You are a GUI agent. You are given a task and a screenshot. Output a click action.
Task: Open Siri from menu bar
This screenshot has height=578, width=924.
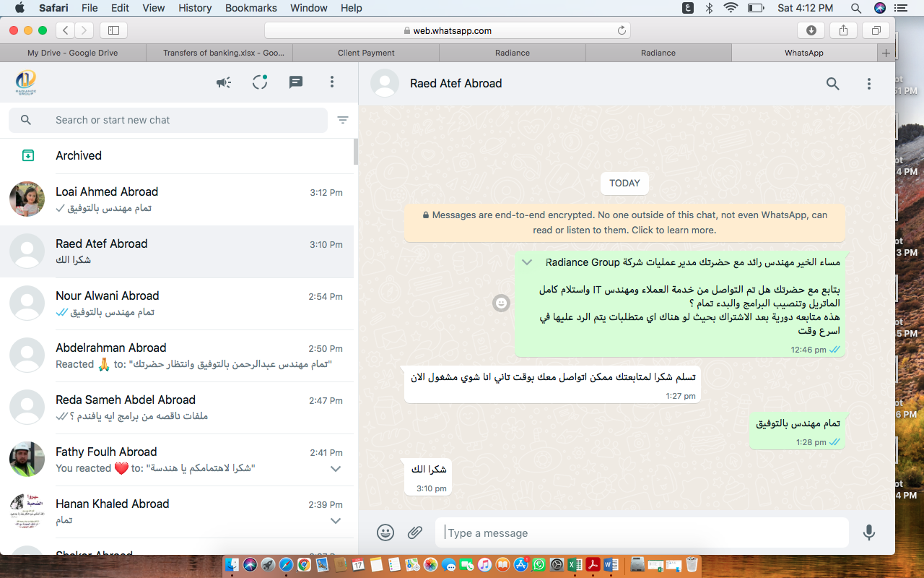point(880,8)
